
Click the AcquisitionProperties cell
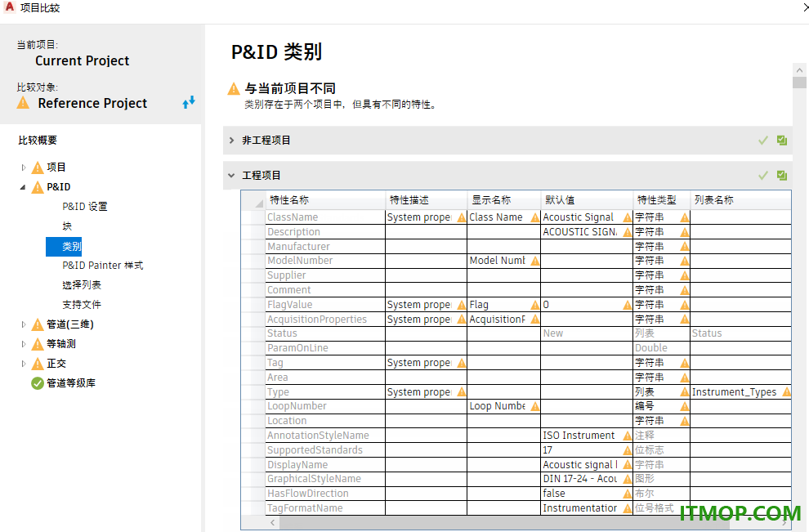[325, 320]
